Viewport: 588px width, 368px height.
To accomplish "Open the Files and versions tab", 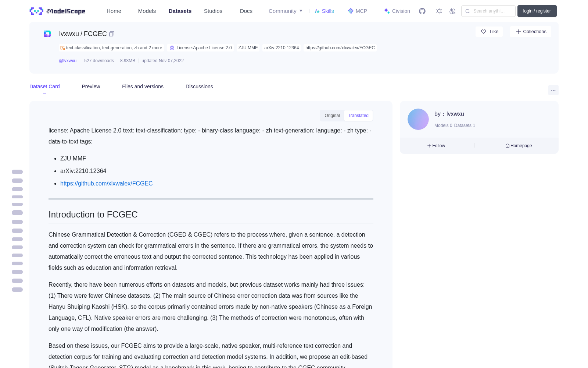I will [x=143, y=86].
